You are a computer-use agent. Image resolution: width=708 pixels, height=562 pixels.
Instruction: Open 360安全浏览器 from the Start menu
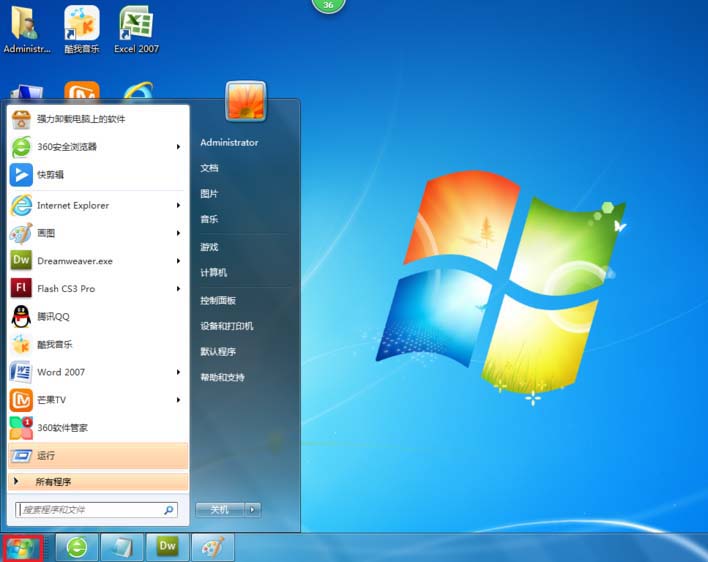coord(98,147)
